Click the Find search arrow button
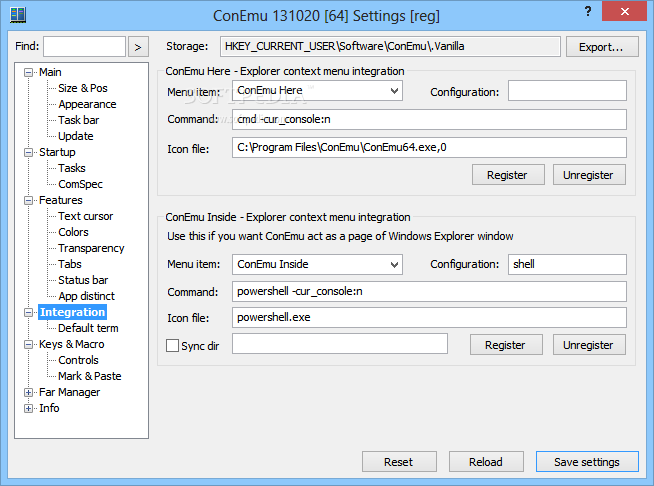 coord(138,46)
